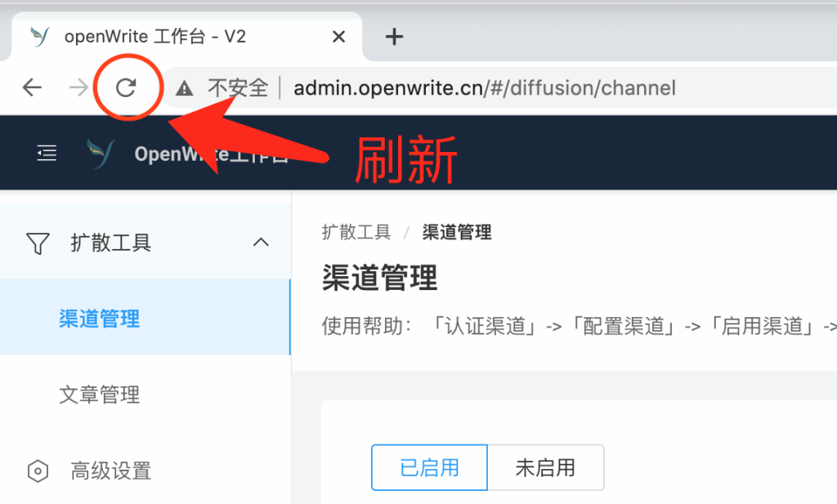The width and height of the screenshot is (837, 504).
Task: Open 渠道管理 in the sidebar
Action: (145, 319)
